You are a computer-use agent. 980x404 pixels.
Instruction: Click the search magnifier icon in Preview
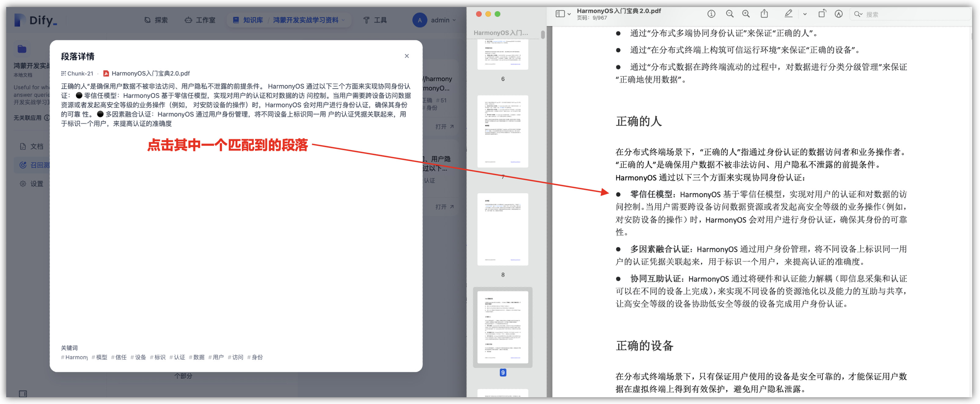(857, 14)
